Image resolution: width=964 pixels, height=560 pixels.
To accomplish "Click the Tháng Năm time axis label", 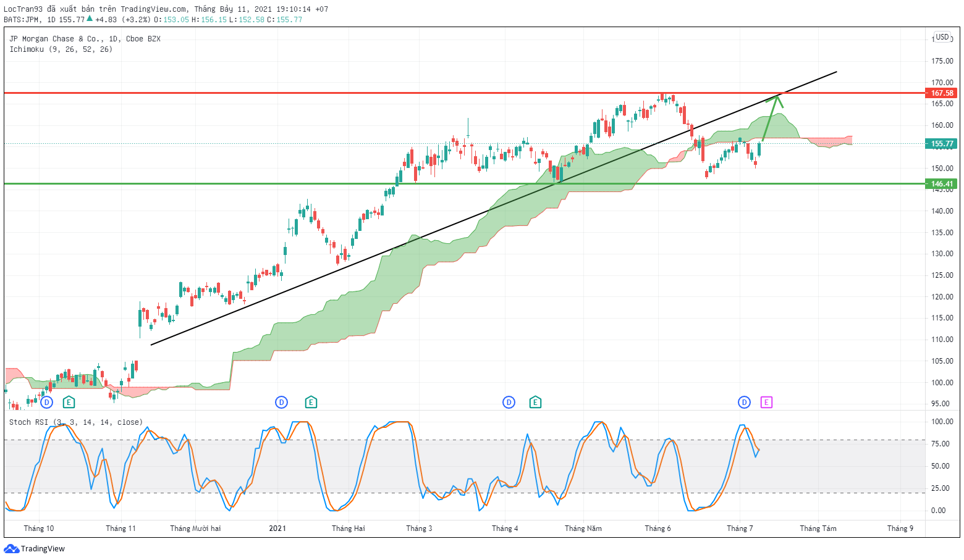I will tap(583, 529).
